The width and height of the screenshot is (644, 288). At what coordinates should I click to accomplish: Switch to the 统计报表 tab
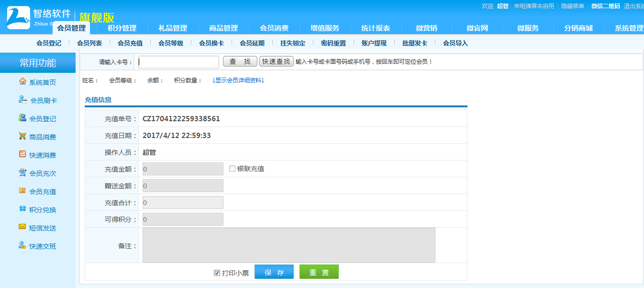376,28
